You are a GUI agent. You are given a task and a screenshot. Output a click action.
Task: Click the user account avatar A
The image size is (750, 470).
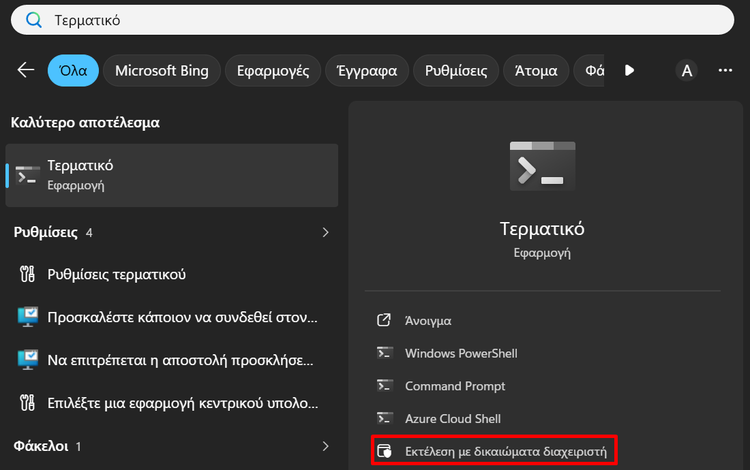tap(686, 70)
